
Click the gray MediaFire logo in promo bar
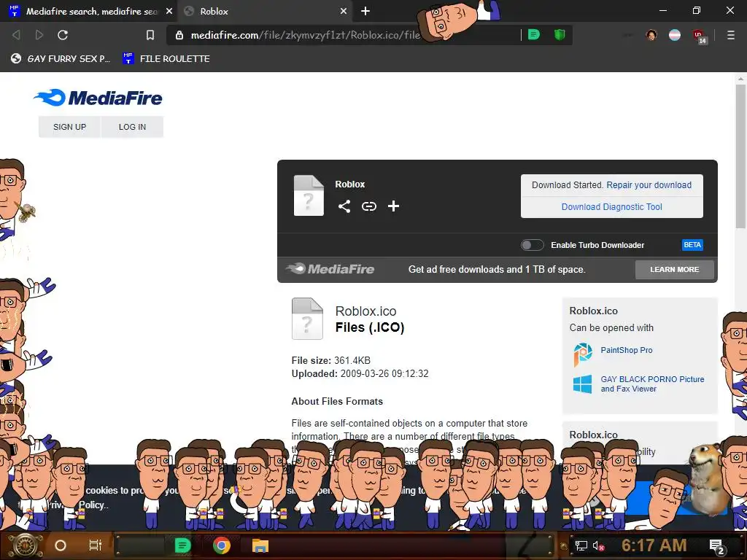tap(330, 269)
